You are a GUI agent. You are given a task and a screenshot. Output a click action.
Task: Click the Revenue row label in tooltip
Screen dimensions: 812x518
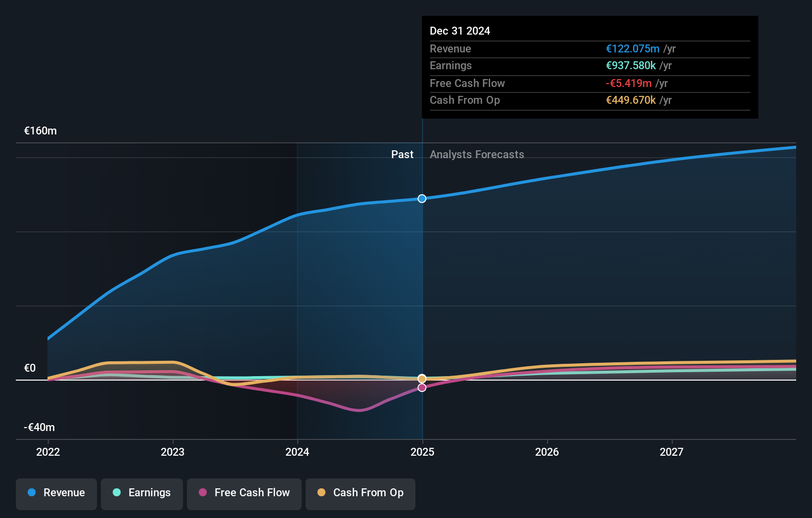[451, 48]
